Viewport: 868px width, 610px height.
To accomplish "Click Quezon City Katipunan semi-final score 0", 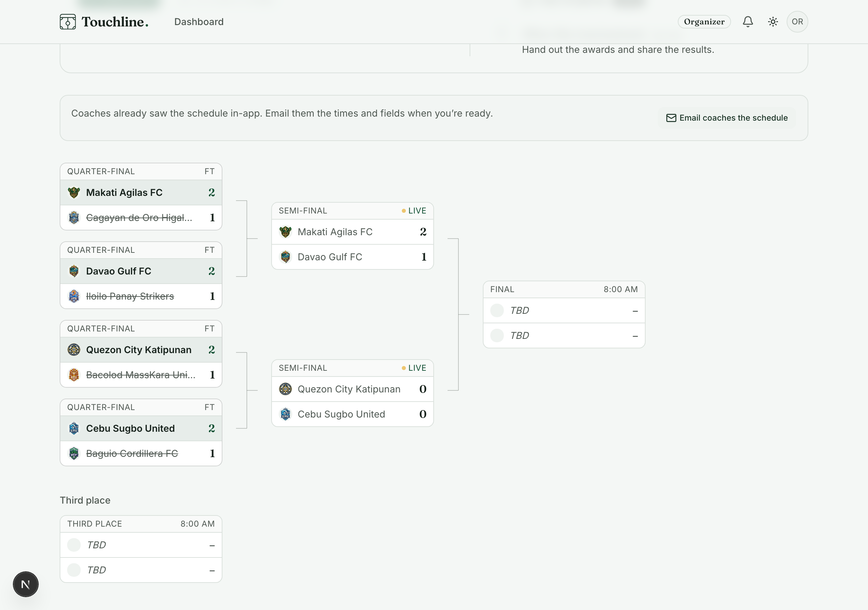I will click(423, 389).
